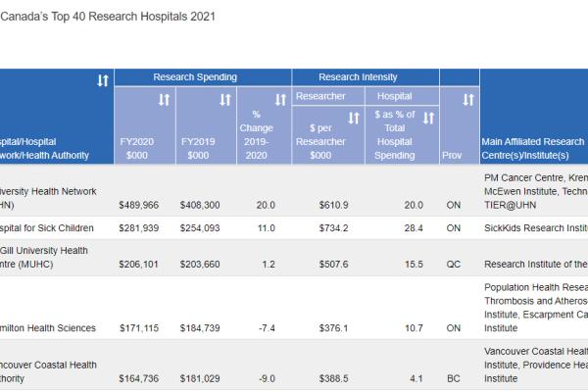This screenshot has height=392, width=588.
Task: Select the 11.0 percent change value
Action: click(267, 228)
